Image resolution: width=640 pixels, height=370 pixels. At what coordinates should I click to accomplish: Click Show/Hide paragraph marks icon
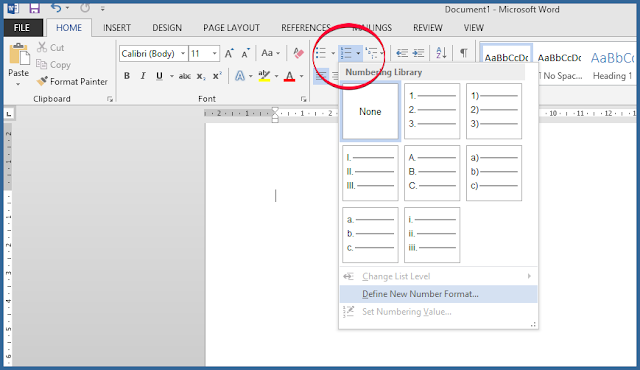pos(464,53)
